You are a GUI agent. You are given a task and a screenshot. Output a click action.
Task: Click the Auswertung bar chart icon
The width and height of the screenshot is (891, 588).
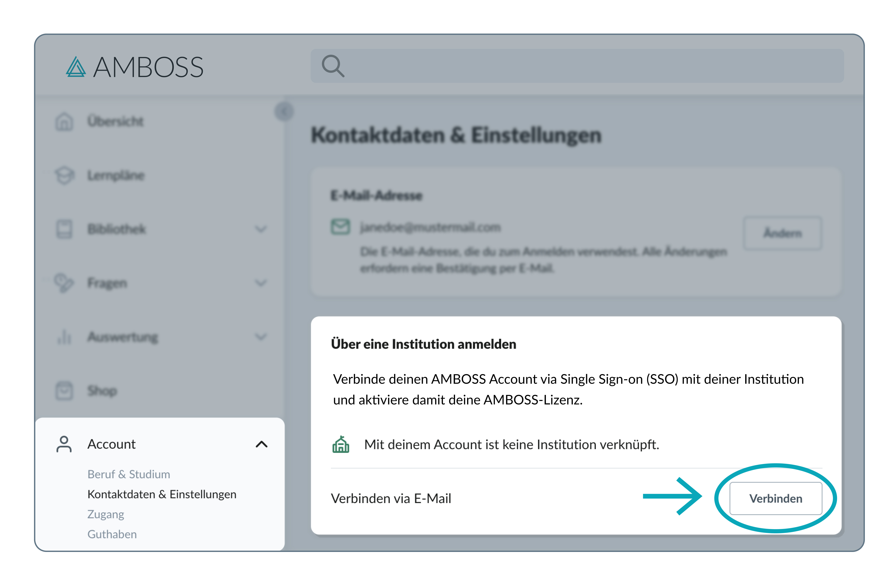[x=64, y=336]
